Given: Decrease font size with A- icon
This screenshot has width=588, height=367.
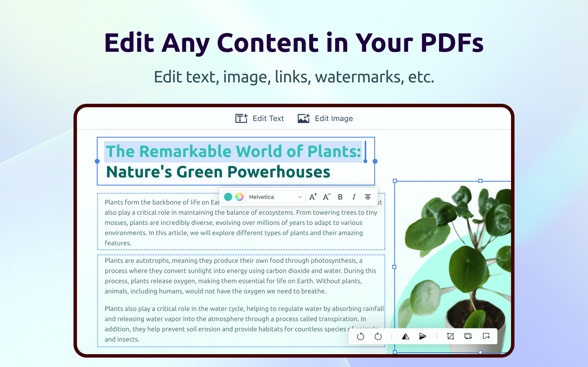Looking at the screenshot, I should pyautogui.click(x=326, y=197).
